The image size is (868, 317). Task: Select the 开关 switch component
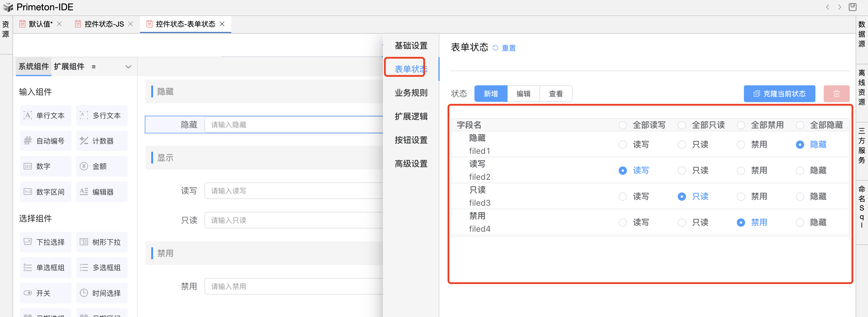45,293
